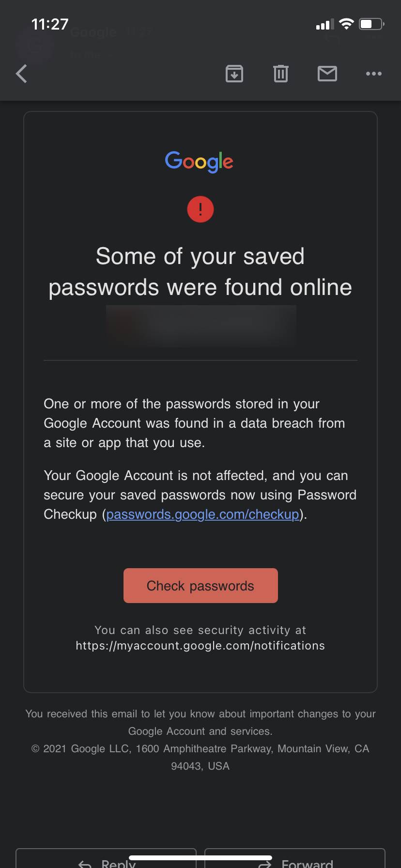Tap the red alert exclamation icon
Viewport: 401px width, 868px height.
[200, 209]
